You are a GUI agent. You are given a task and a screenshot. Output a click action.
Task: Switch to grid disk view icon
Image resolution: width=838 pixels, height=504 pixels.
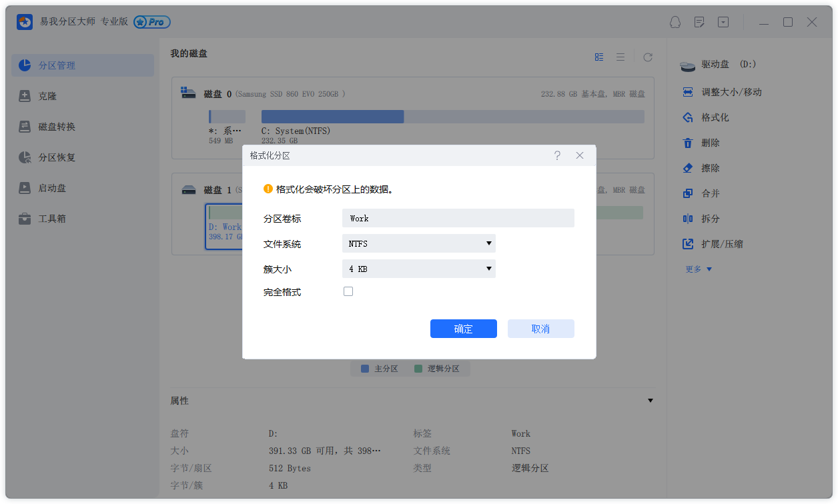point(599,57)
